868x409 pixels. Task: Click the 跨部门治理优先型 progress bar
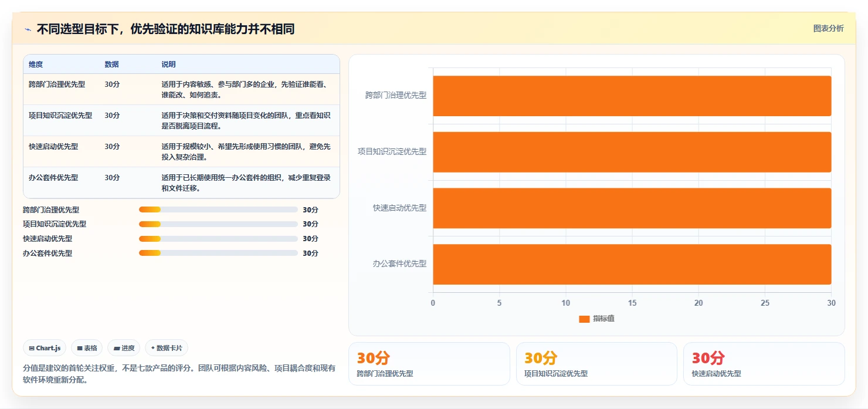(x=218, y=209)
